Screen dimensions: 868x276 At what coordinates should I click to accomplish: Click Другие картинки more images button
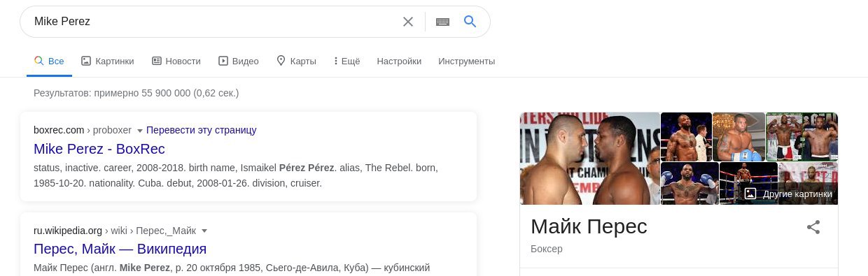(788, 194)
